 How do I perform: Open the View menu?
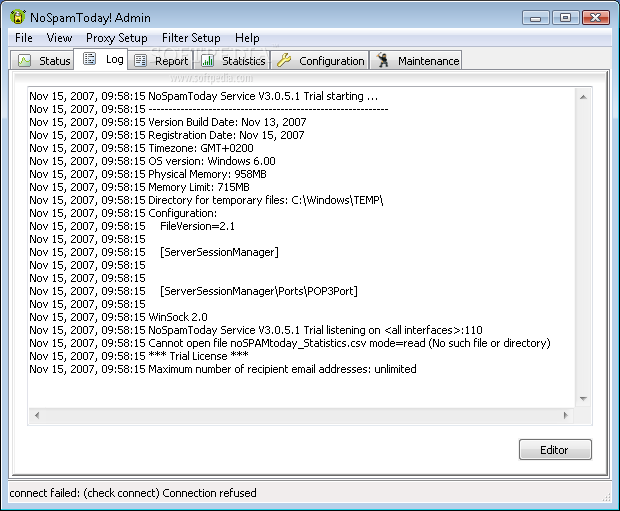tap(59, 38)
